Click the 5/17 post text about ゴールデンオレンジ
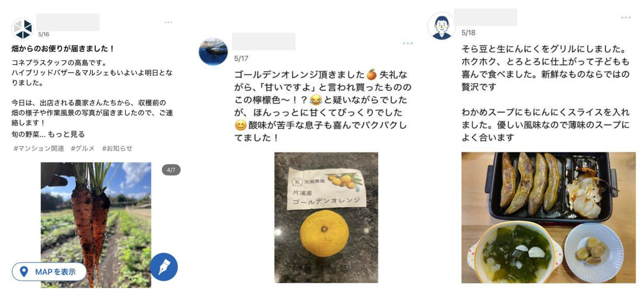The height and width of the screenshot is (294, 644). point(323,106)
